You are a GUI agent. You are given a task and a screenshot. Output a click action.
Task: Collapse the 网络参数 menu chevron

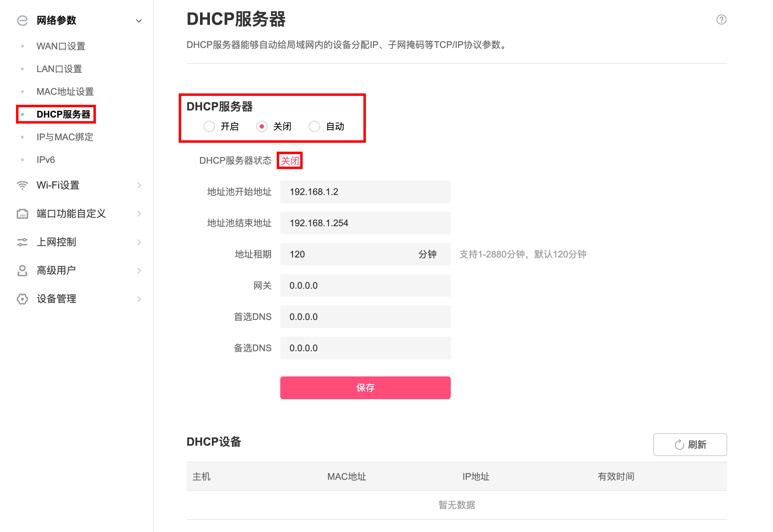[139, 21]
